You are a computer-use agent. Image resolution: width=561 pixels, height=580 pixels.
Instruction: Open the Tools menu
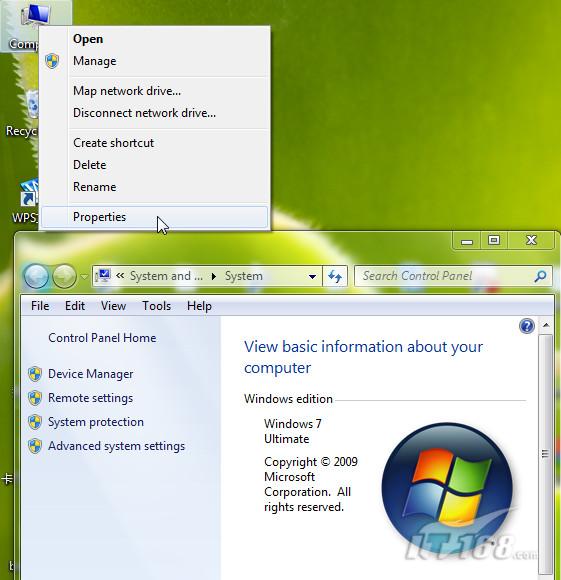coord(156,306)
